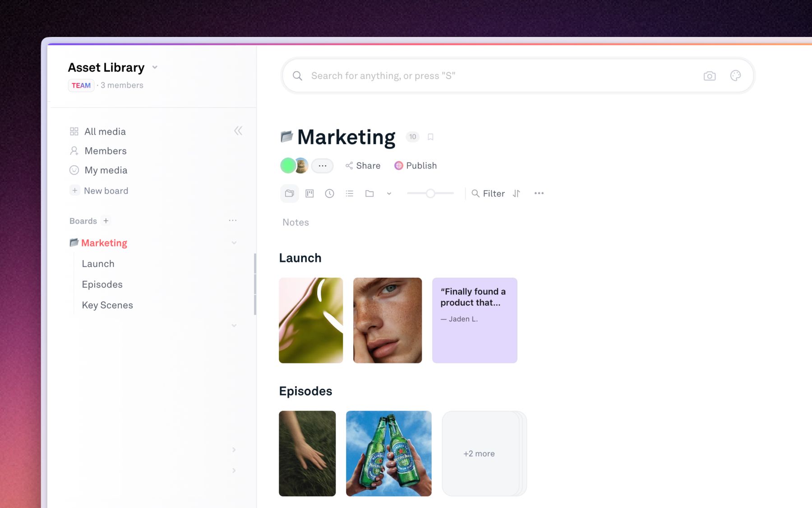This screenshot has width=812, height=508.
Task: Open the hand in grass thumbnail
Action: tap(307, 453)
